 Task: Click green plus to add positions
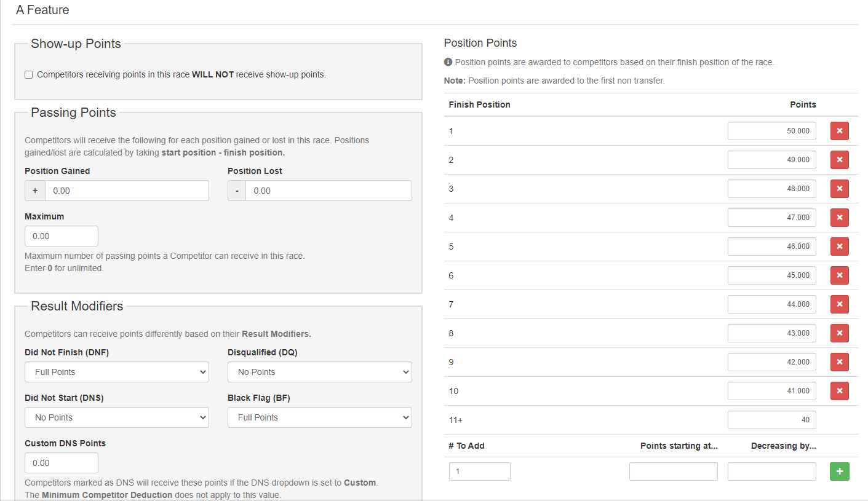click(x=839, y=471)
